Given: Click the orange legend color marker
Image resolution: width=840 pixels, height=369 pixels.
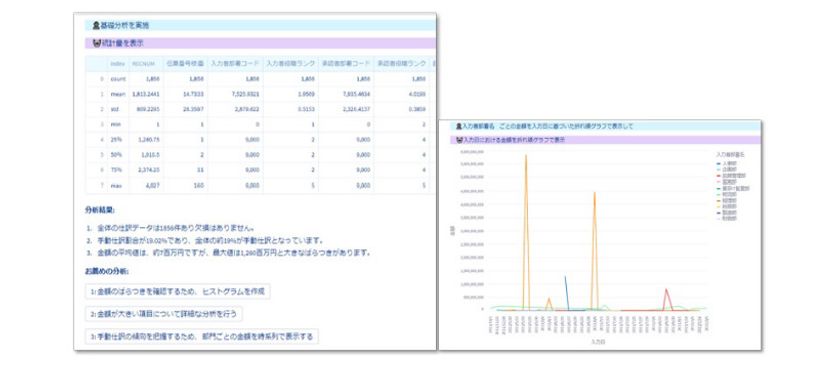Looking at the screenshot, I should tap(718, 201).
